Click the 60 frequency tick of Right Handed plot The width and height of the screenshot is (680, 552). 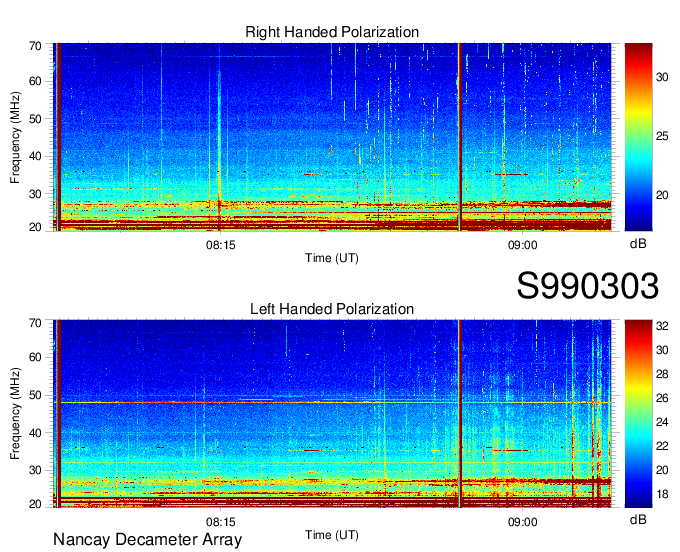[x=35, y=81]
